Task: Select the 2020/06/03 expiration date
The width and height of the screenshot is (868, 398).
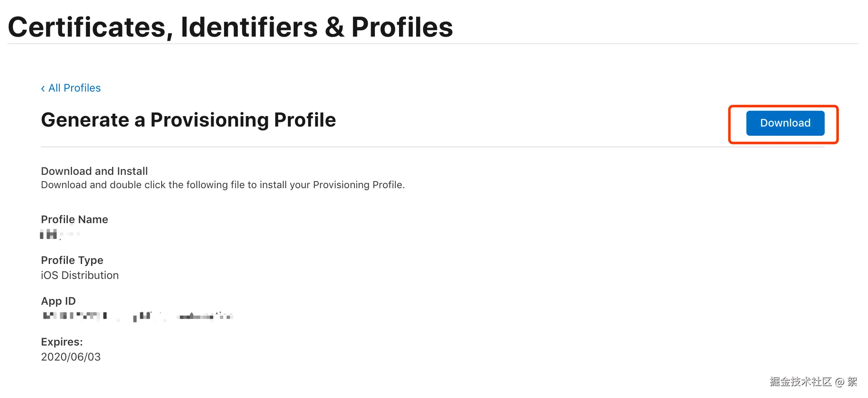Action: [x=71, y=357]
